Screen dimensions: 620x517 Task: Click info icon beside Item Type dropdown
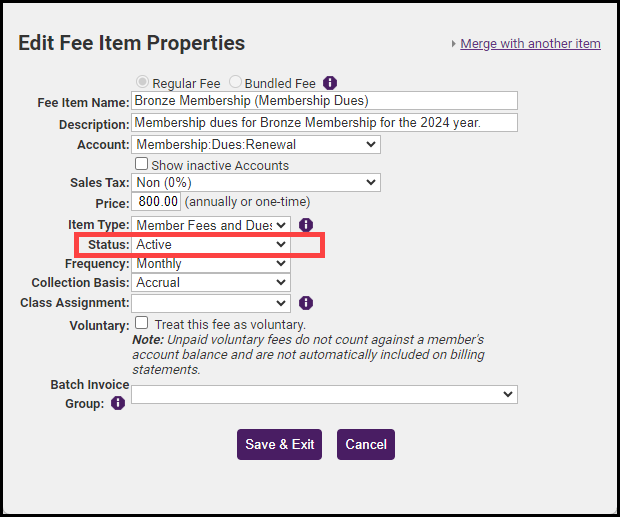(x=306, y=225)
